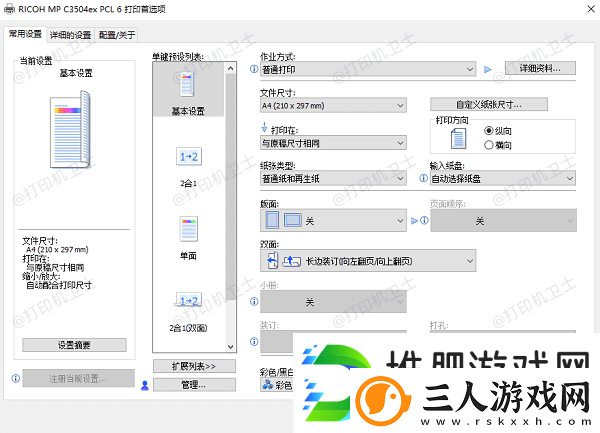Click the printer icon in title bar
This screenshot has height=433, width=600.
click(x=10, y=9)
